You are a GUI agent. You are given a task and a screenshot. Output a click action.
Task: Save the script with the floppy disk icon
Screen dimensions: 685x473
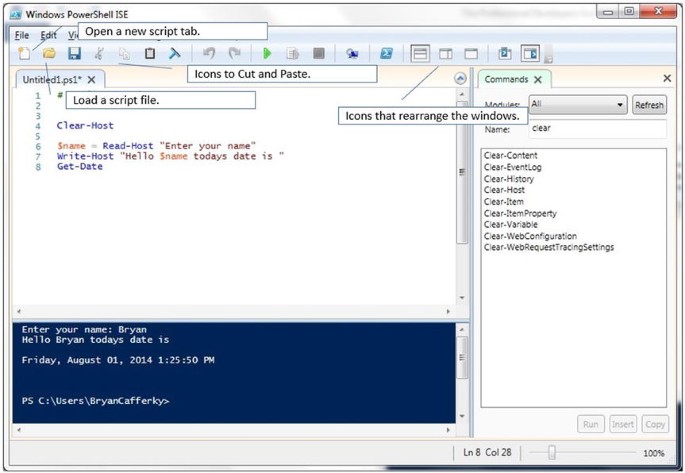(74, 54)
